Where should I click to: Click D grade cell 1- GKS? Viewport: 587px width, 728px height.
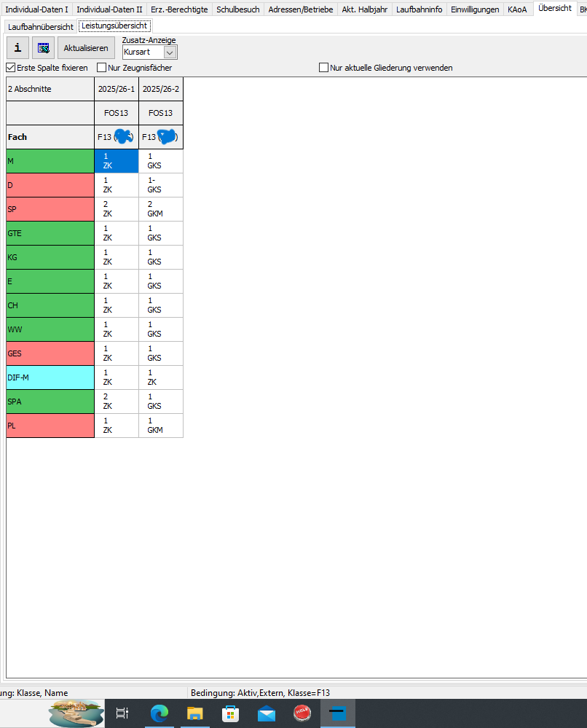pyautogui.click(x=161, y=185)
